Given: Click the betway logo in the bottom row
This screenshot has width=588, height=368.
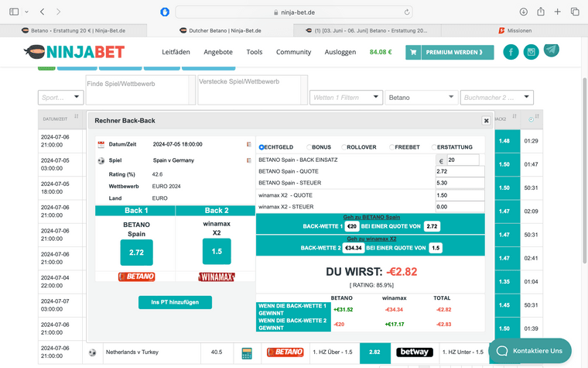Looking at the screenshot, I should [415, 353].
